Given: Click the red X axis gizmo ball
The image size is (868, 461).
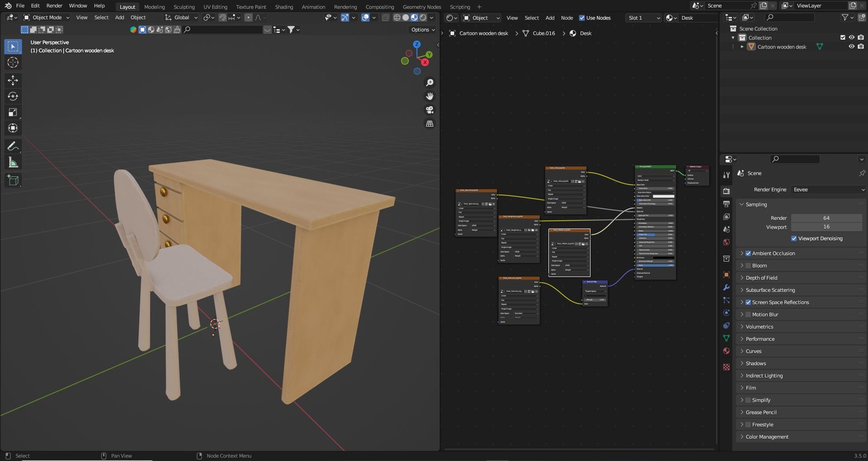Looking at the screenshot, I should (425, 62).
